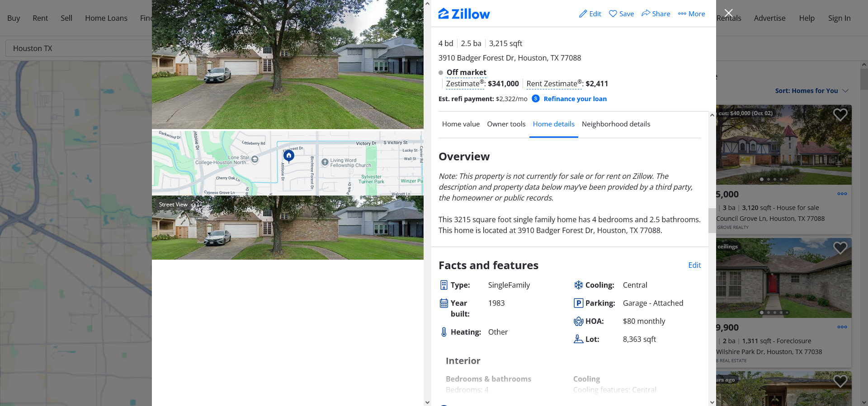Favorite the Wilshire Park Dr listing heart
The width and height of the screenshot is (868, 406).
(840, 248)
